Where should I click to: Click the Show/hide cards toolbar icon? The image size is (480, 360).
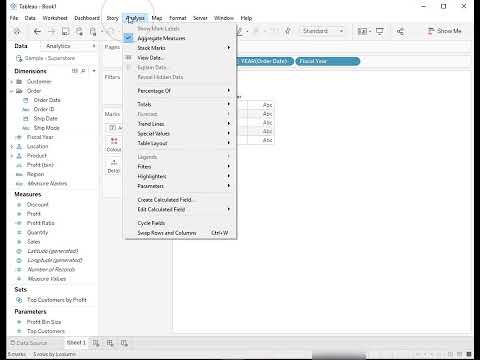(x=362, y=31)
